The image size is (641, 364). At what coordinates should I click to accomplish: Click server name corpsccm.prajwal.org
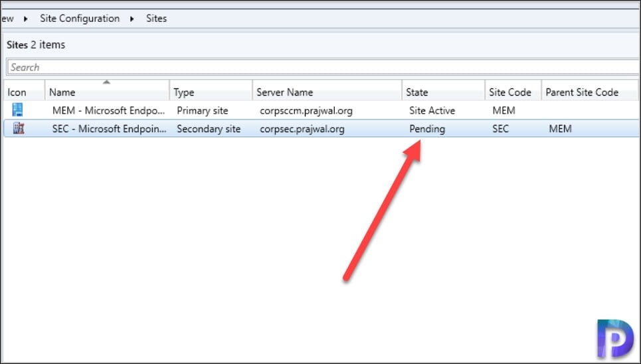[x=306, y=110]
